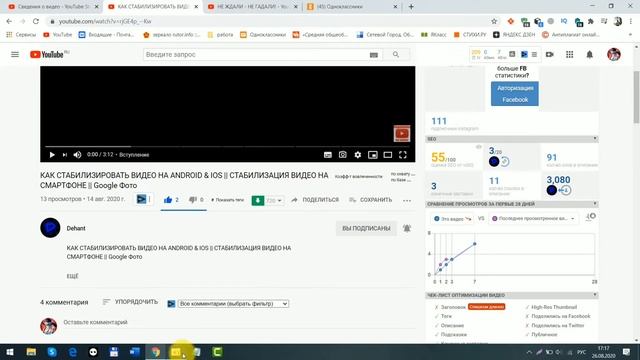Click the page vertical scrollbar

[636, 97]
